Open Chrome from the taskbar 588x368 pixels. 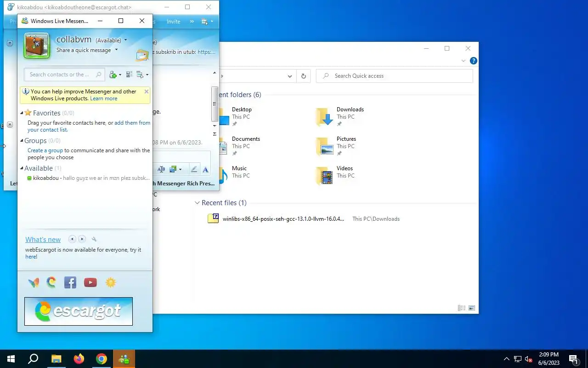102,359
